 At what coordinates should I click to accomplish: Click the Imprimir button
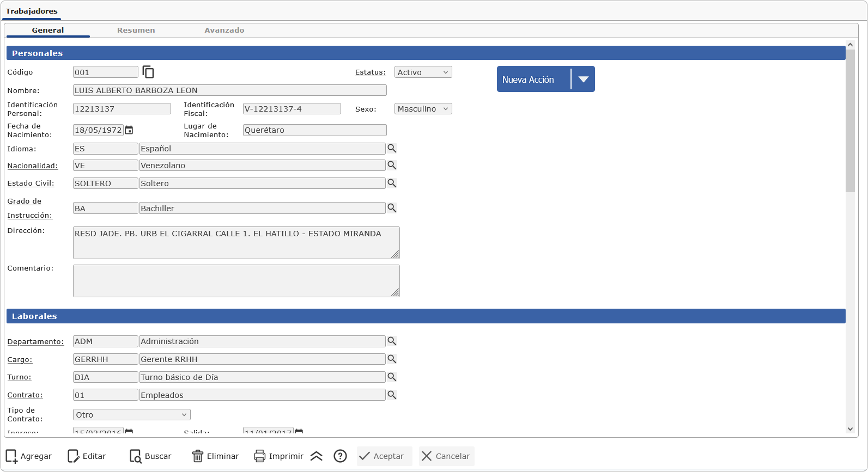tap(279, 456)
